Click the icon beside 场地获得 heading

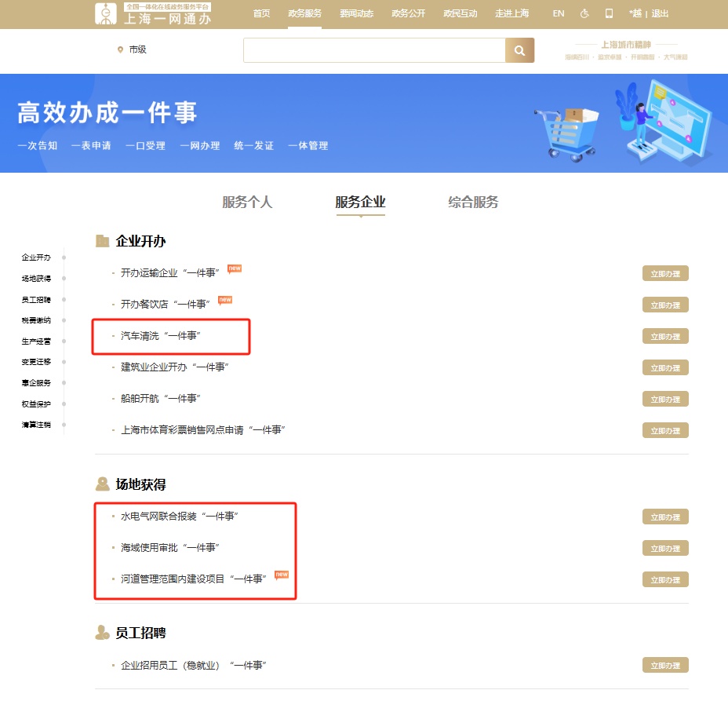tap(102, 484)
